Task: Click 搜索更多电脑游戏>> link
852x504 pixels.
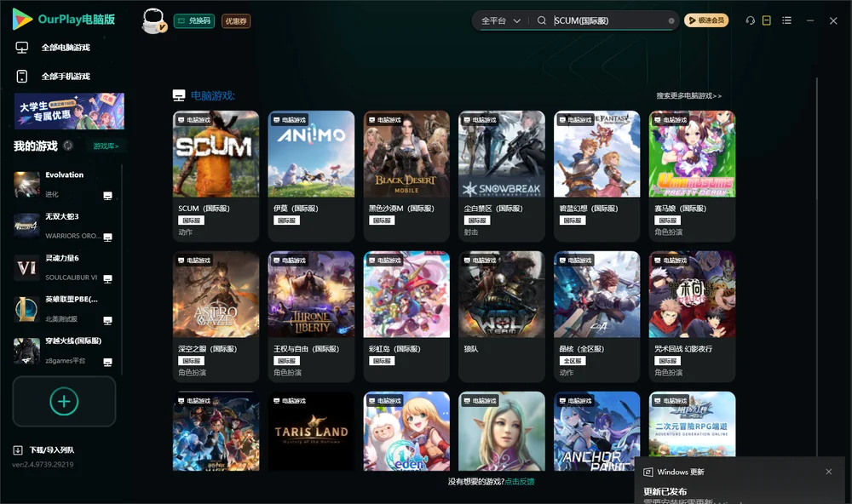Action: pyautogui.click(x=689, y=95)
